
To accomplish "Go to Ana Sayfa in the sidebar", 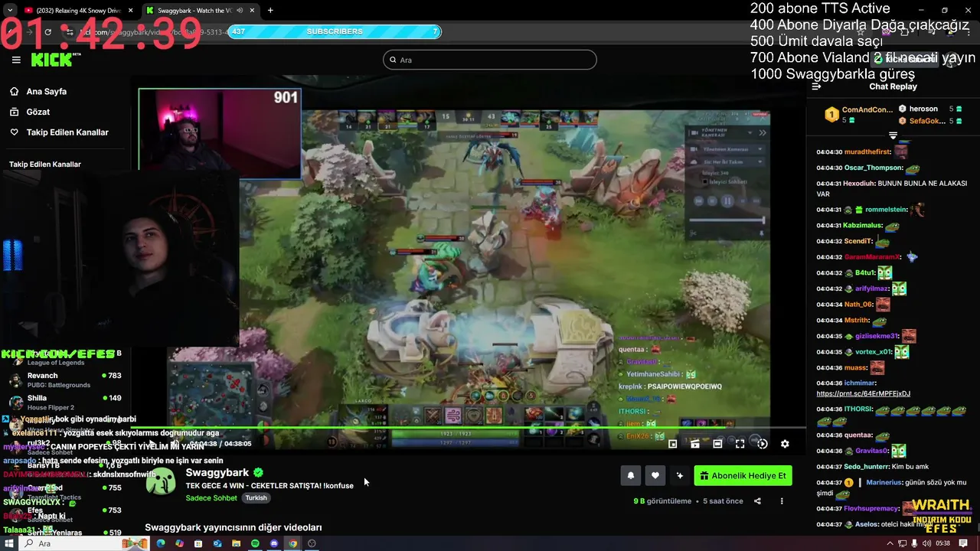I will point(46,91).
